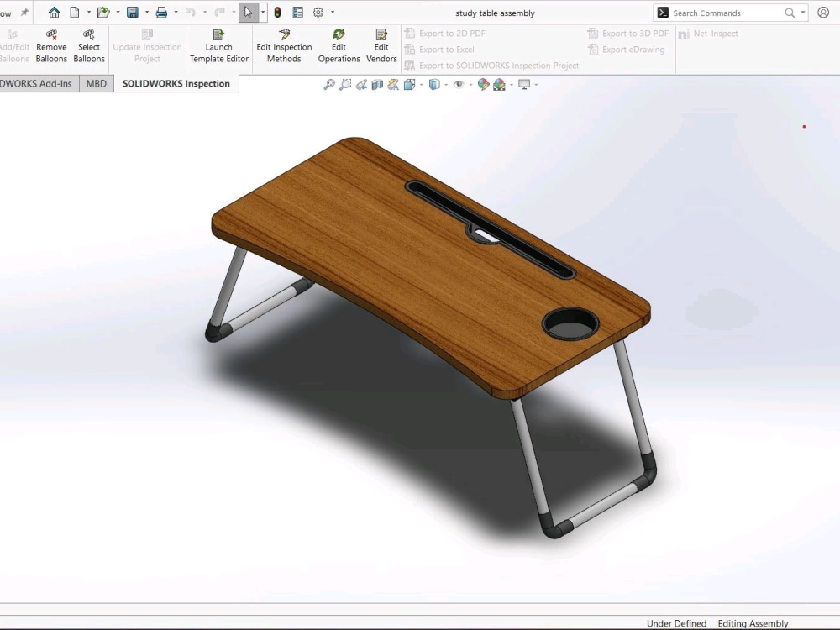Click Edit Inspection Methods
This screenshot has width=840, height=630.
[x=284, y=46]
